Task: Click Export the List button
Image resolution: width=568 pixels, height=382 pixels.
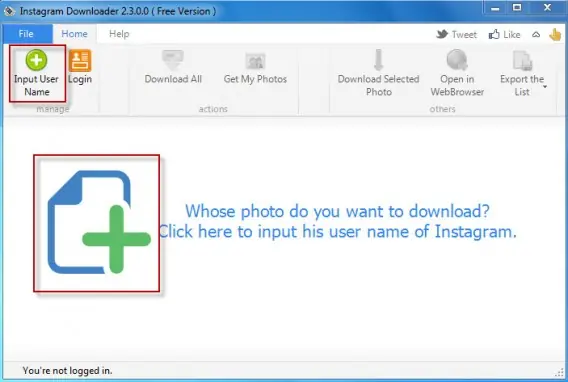Action: pyautogui.click(x=522, y=73)
